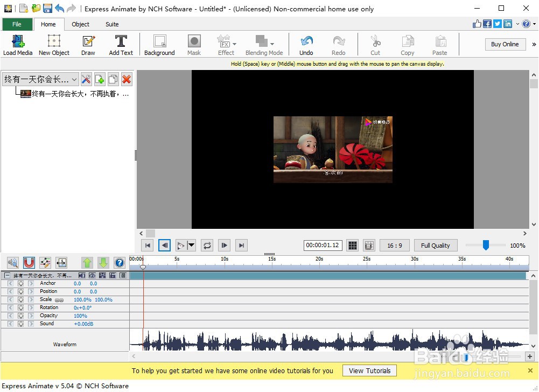Viewport: 539px width, 392px height.
Task: Click the timecode field 00:00:01.12
Action: 323,245
